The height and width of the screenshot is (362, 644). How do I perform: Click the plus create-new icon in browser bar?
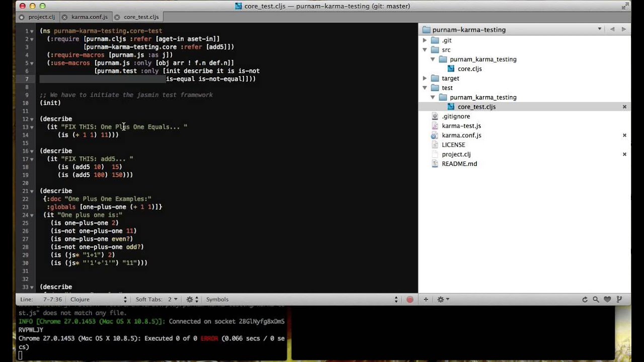[x=426, y=299]
